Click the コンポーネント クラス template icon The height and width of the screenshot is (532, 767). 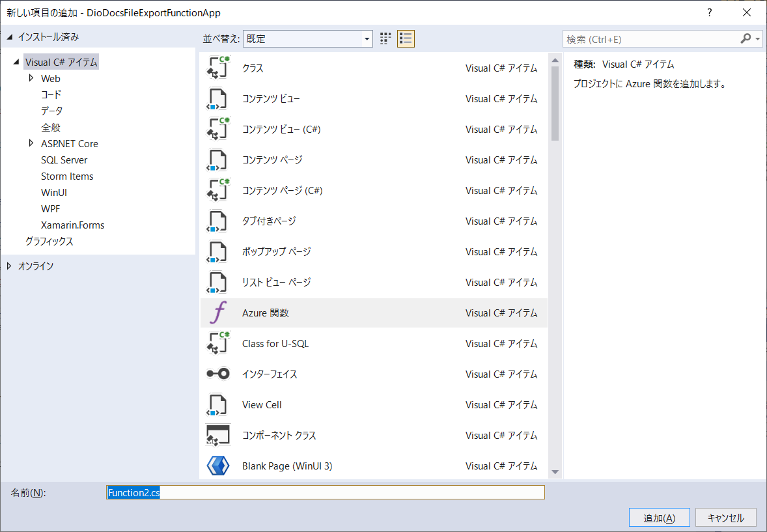217,435
